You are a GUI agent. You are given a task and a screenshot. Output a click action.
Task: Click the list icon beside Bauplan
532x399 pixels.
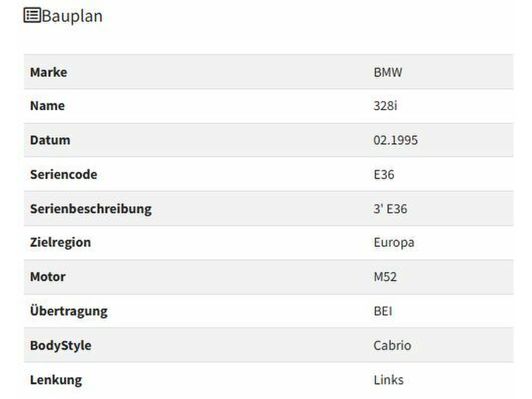[x=32, y=15]
